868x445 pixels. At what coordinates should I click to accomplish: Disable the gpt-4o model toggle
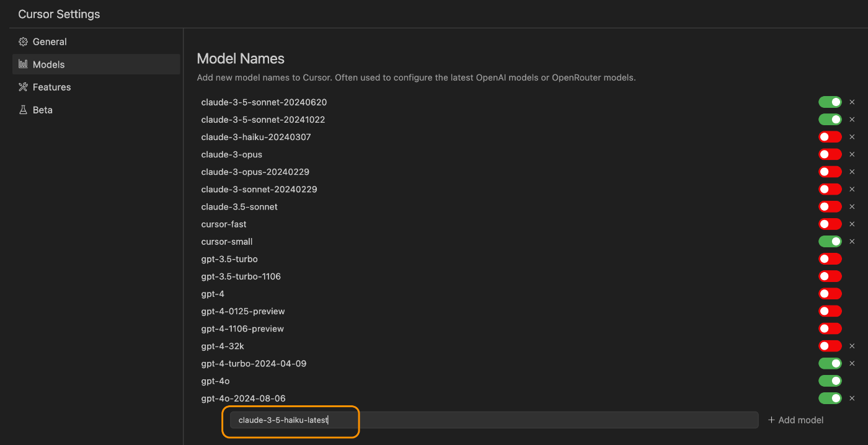coord(830,381)
